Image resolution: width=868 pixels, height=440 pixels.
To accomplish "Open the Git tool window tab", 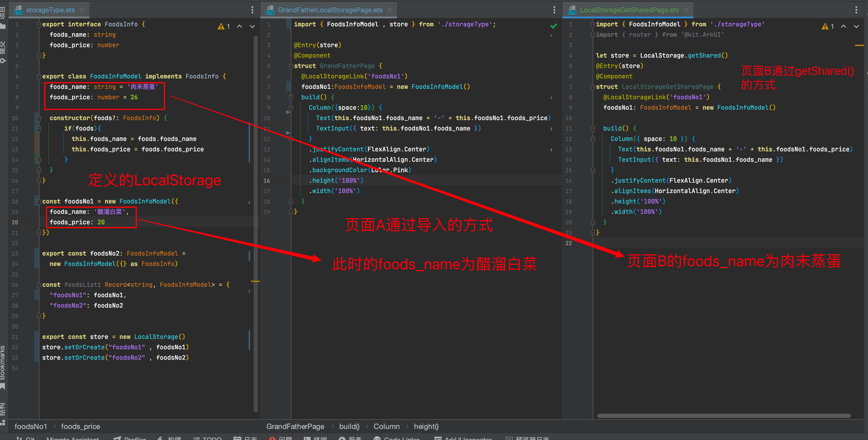I will (x=26, y=438).
